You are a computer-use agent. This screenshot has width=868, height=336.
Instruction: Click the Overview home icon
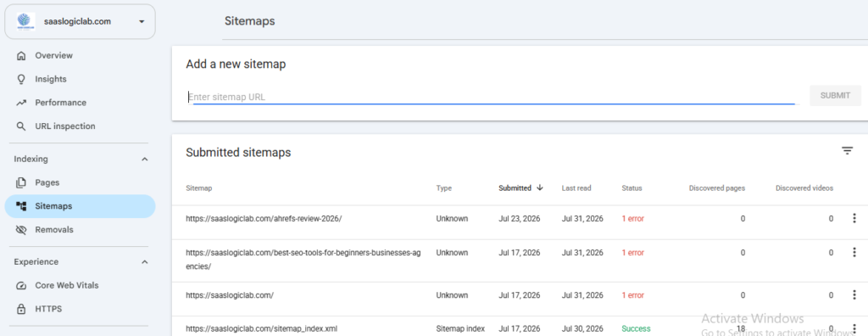(21, 55)
